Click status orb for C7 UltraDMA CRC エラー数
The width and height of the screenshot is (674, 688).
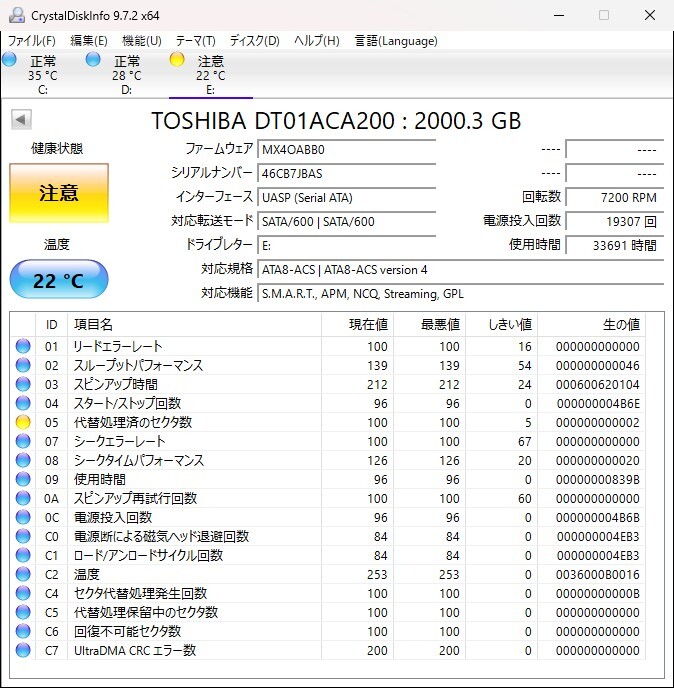pyautogui.click(x=23, y=650)
